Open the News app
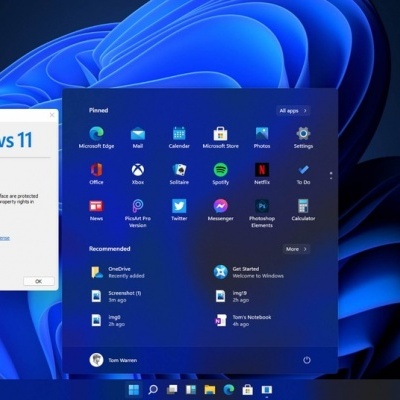400x400 pixels. pyautogui.click(x=96, y=210)
